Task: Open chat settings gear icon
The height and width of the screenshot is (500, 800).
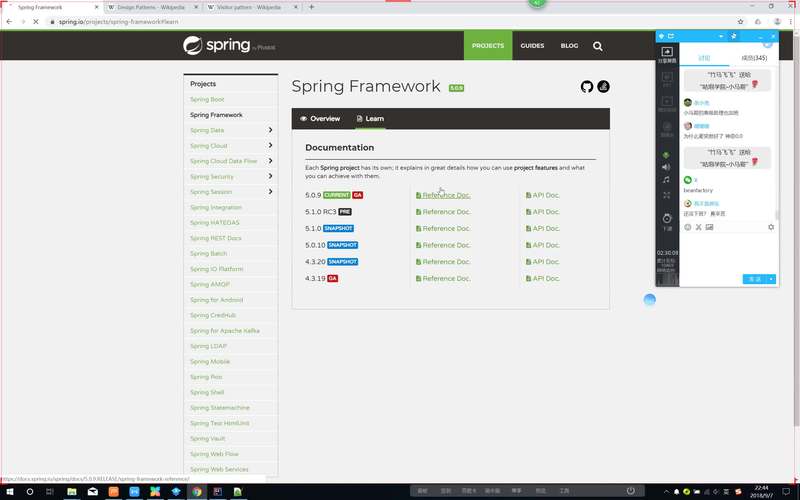Action: [x=771, y=227]
